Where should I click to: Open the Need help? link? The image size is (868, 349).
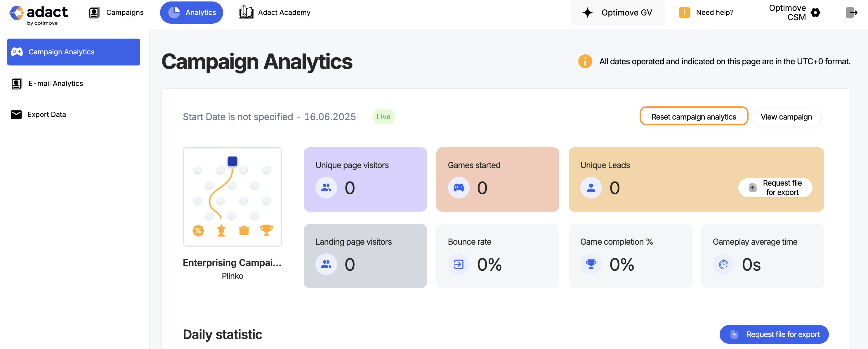click(715, 13)
